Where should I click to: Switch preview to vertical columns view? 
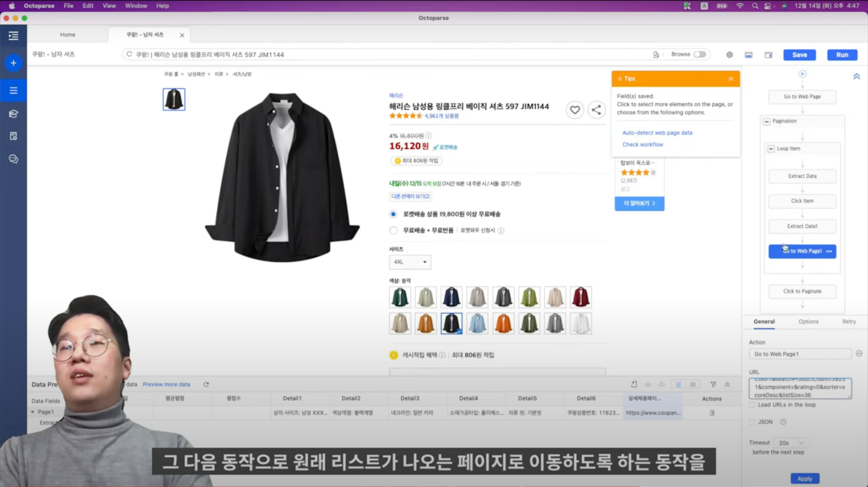(x=693, y=385)
